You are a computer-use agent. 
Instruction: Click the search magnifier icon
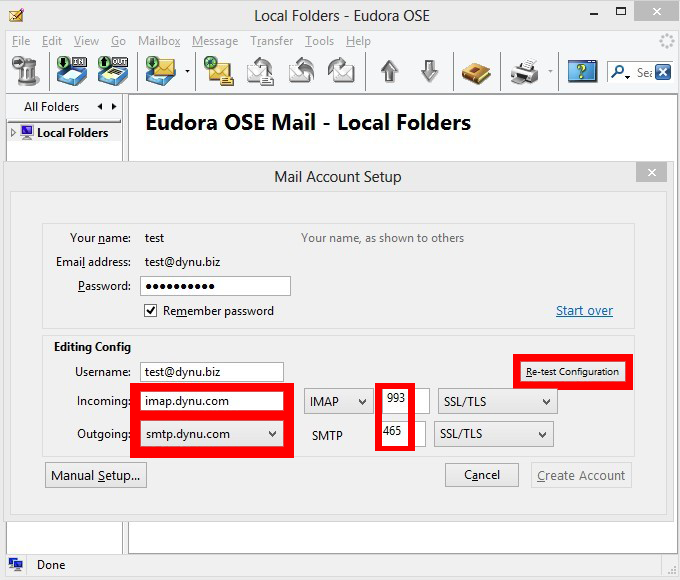(x=620, y=72)
